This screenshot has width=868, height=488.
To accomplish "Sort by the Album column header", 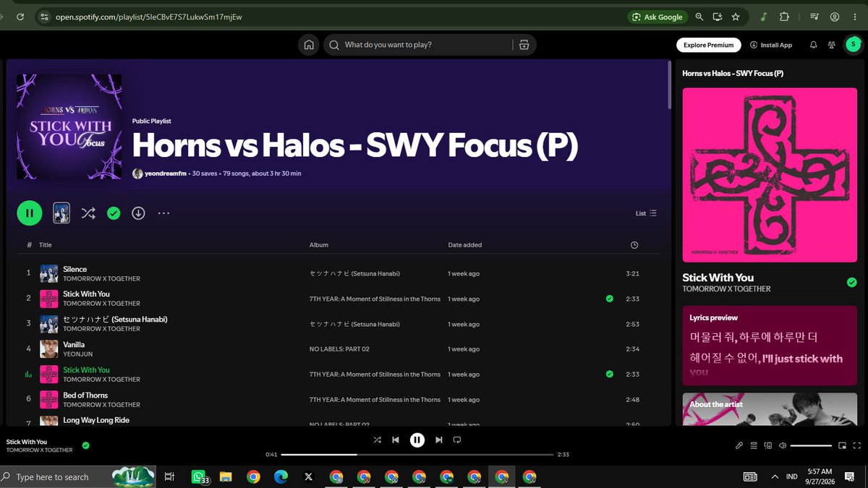I will pyautogui.click(x=319, y=245).
